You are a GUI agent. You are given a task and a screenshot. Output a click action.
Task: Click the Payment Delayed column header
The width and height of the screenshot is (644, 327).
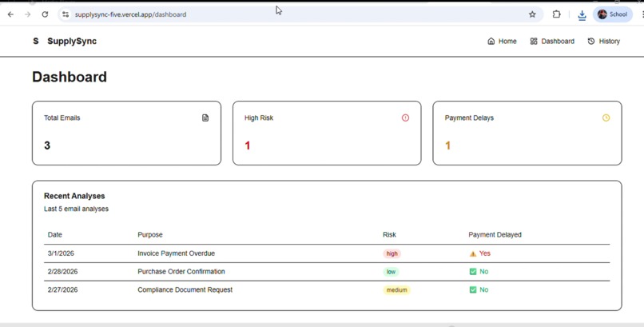coord(495,234)
